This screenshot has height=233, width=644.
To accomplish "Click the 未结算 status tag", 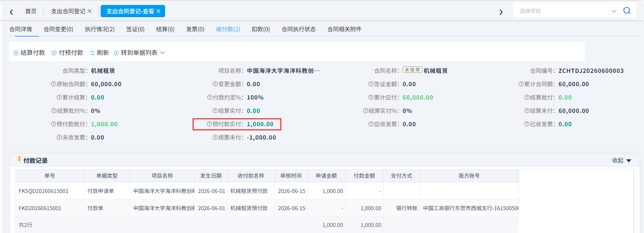I will pyautogui.click(x=413, y=70).
